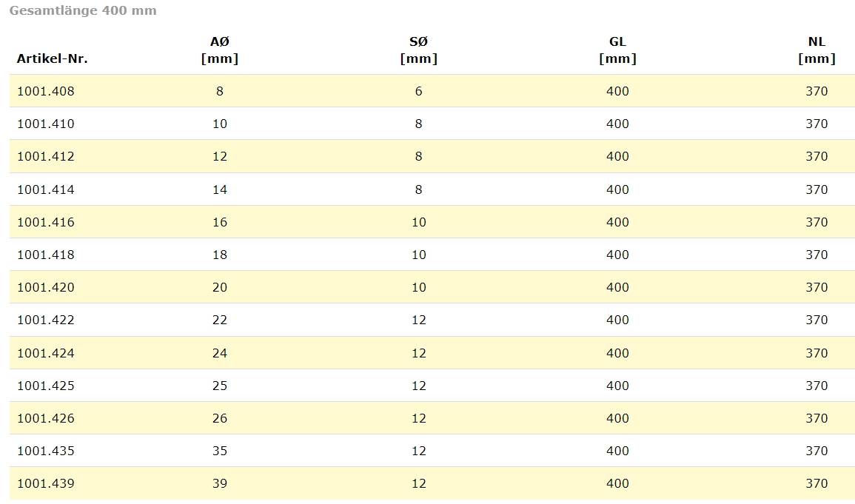Select the 1001.416 article row label

(46, 222)
